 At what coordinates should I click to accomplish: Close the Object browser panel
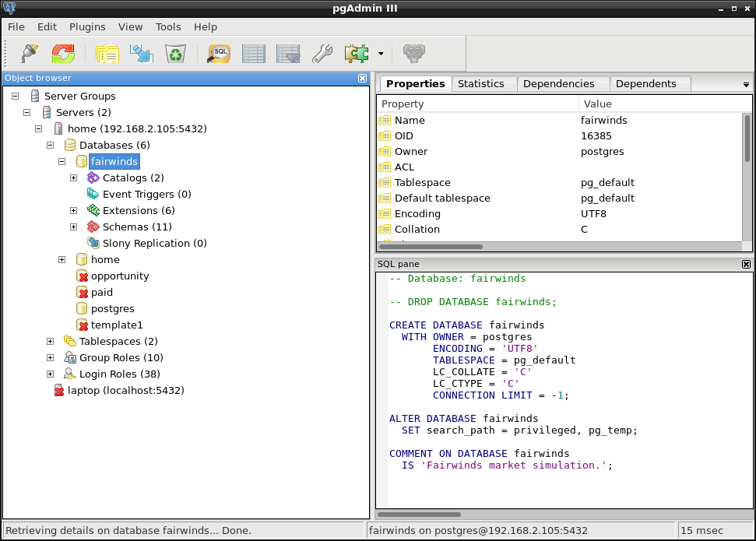tap(363, 78)
